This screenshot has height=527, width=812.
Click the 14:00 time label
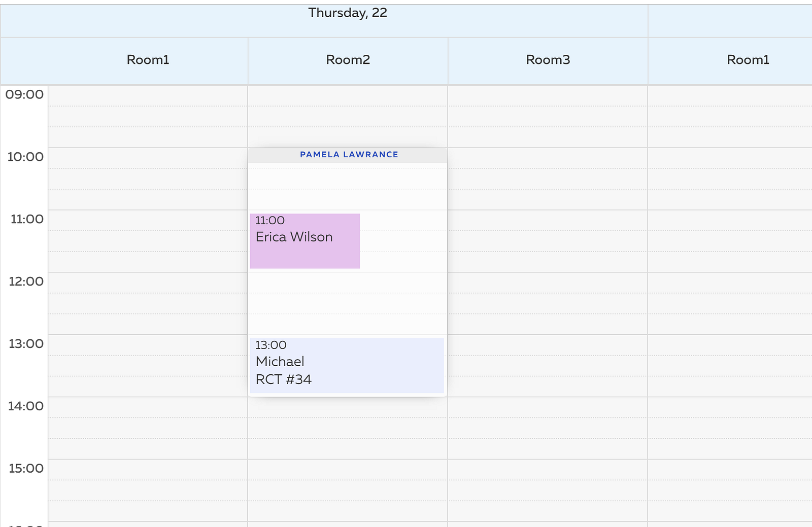tap(25, 406)
